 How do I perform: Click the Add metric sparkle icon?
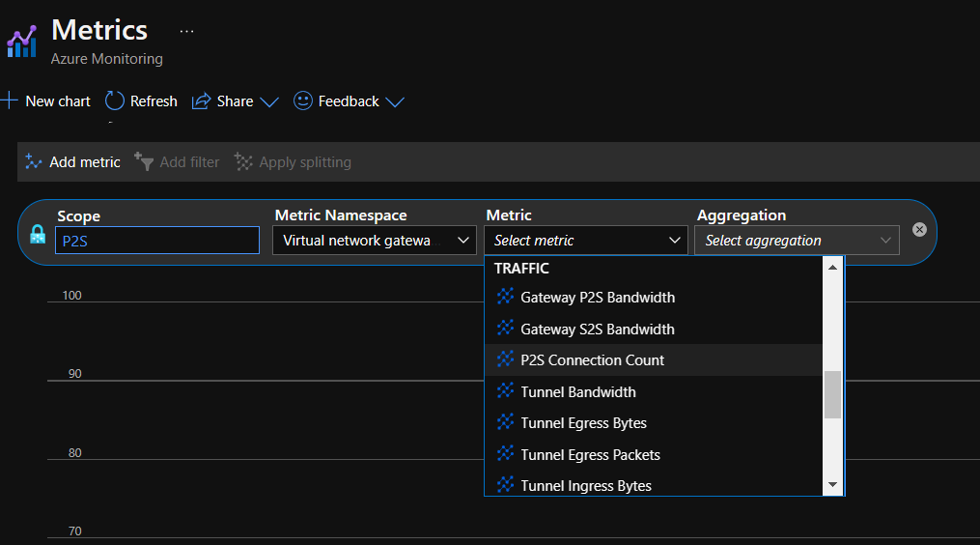33,162
